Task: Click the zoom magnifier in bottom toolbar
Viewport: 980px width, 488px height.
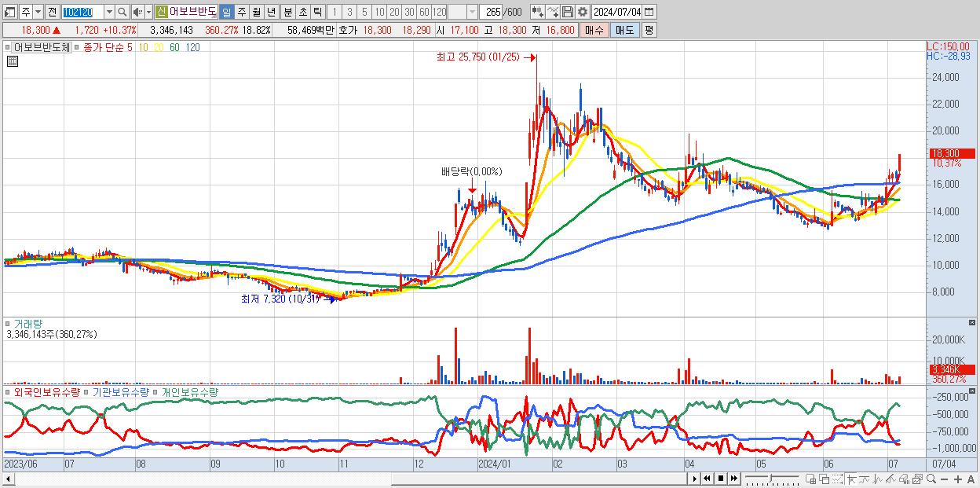Action: 931,479
